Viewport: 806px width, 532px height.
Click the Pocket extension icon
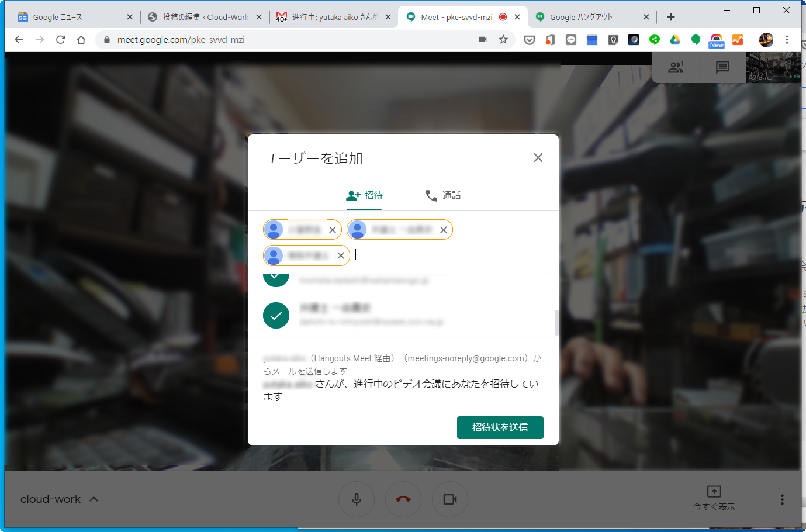point(529,40)
